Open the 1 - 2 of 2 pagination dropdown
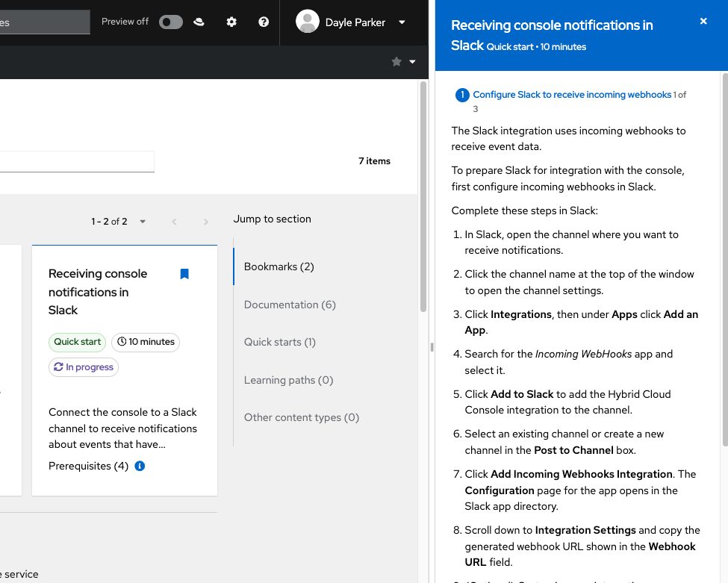 [143, 222]
